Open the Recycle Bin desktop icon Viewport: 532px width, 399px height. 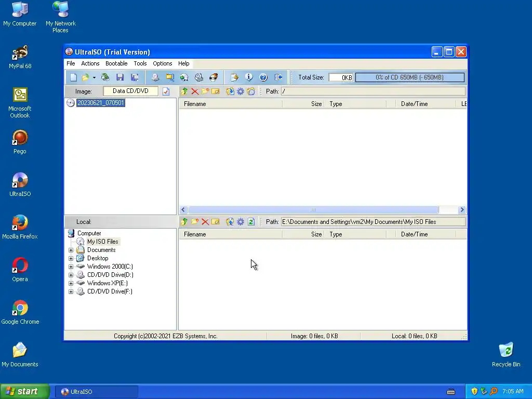point(506,355)
